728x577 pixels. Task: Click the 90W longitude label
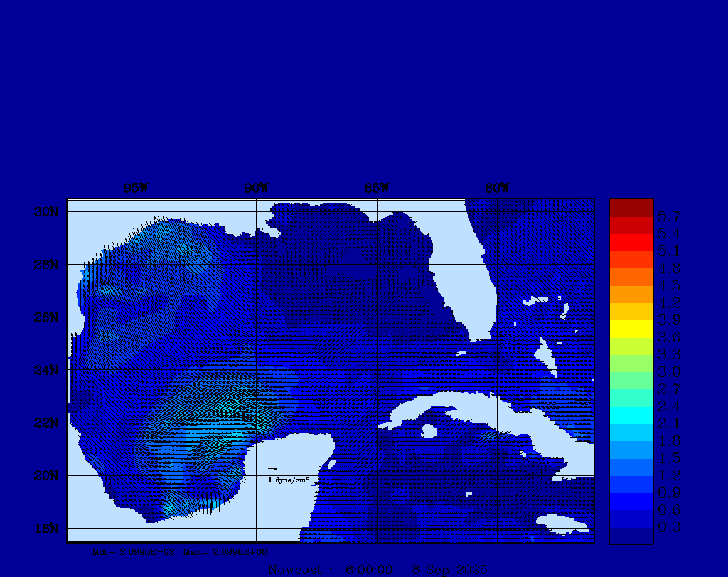[256, 189]
